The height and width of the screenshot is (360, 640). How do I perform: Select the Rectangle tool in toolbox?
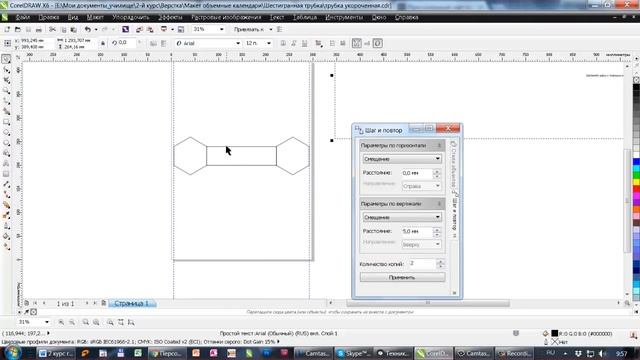pos(6,122)
